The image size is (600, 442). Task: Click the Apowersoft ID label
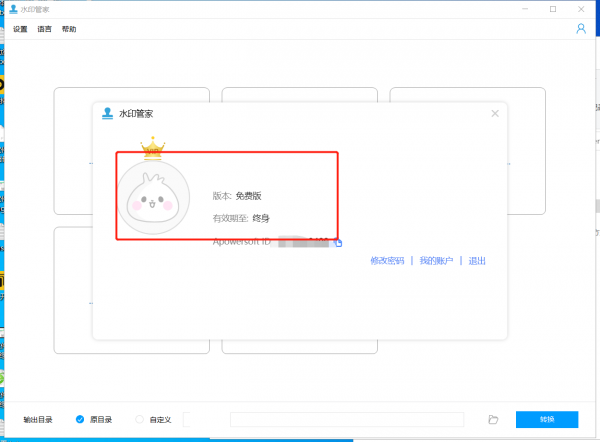click(242, 242)
